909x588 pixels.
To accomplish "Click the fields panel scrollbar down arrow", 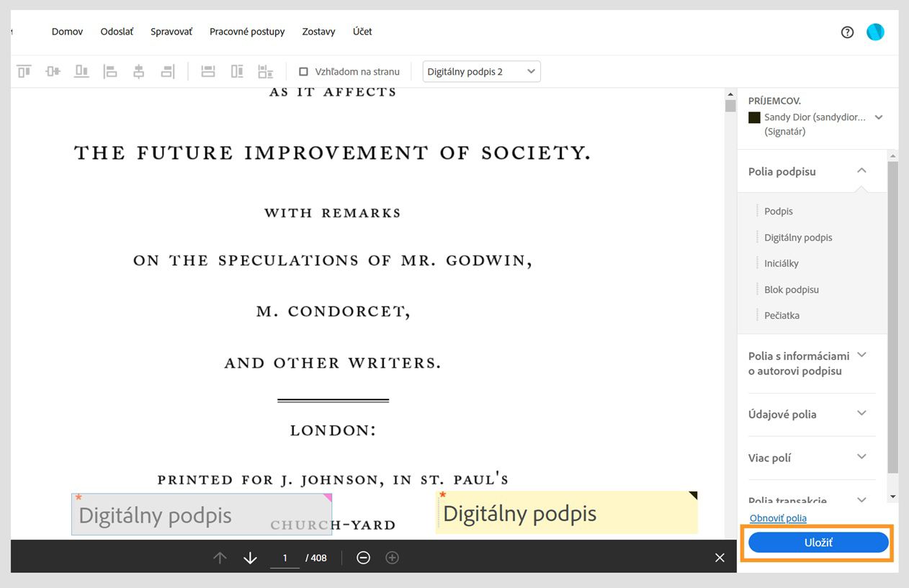I will click(893, 497).
